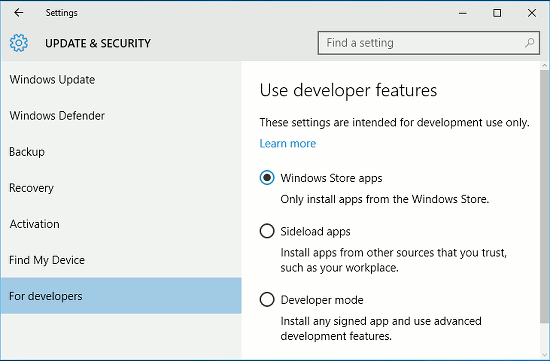Open the Activation page
Viewport: 550px width, 361px height.
pyautogui.click(x=121, y=224)
